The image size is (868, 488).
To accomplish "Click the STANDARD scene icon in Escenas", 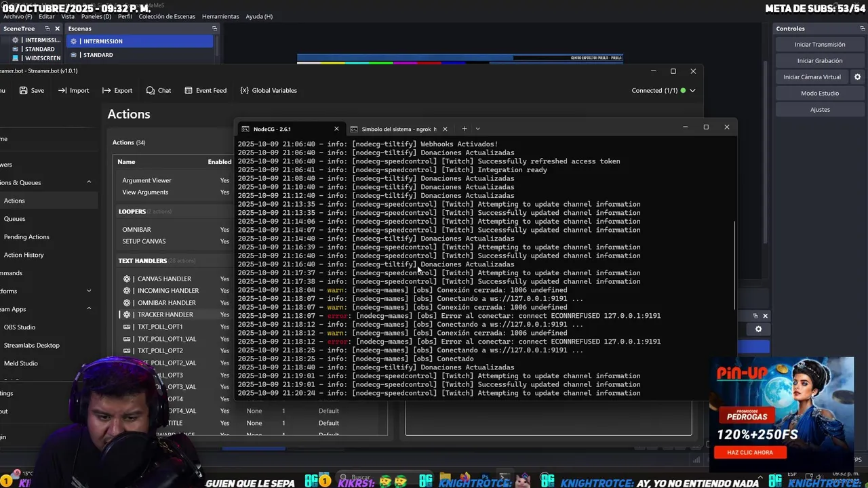I will point(74,55).
